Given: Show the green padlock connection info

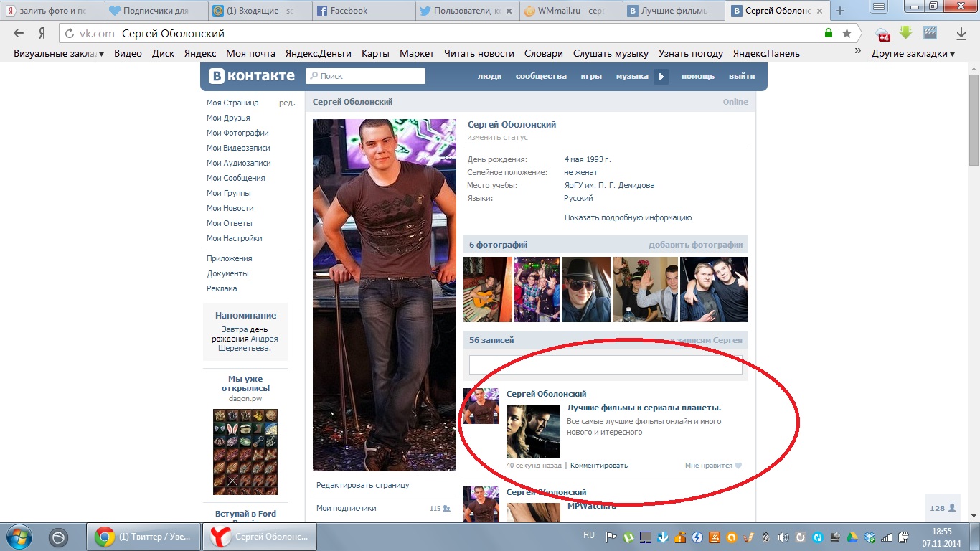Looking at the screenshot, I should [829, 33].
